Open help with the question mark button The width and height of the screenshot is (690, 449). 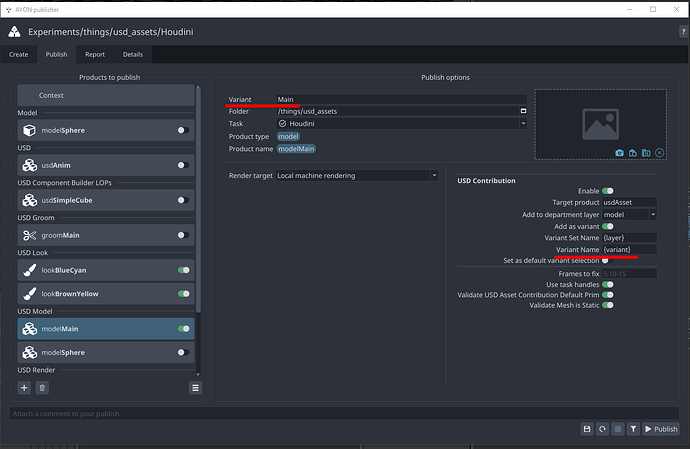coord(683,32)
